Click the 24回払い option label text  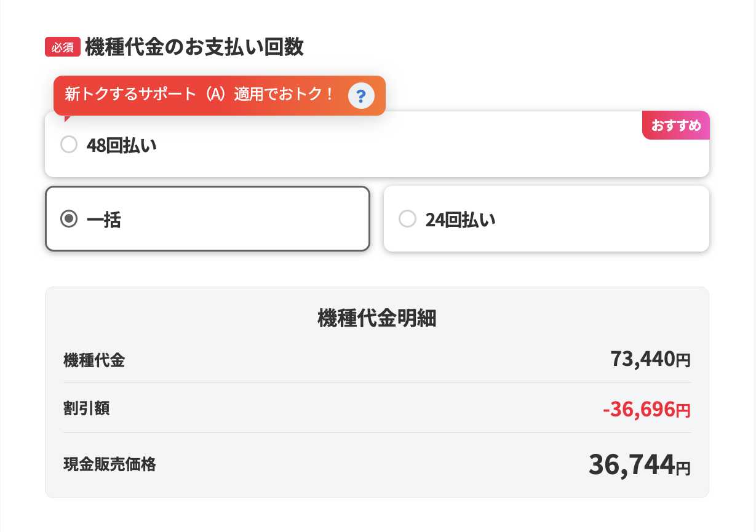coord(461,220)
